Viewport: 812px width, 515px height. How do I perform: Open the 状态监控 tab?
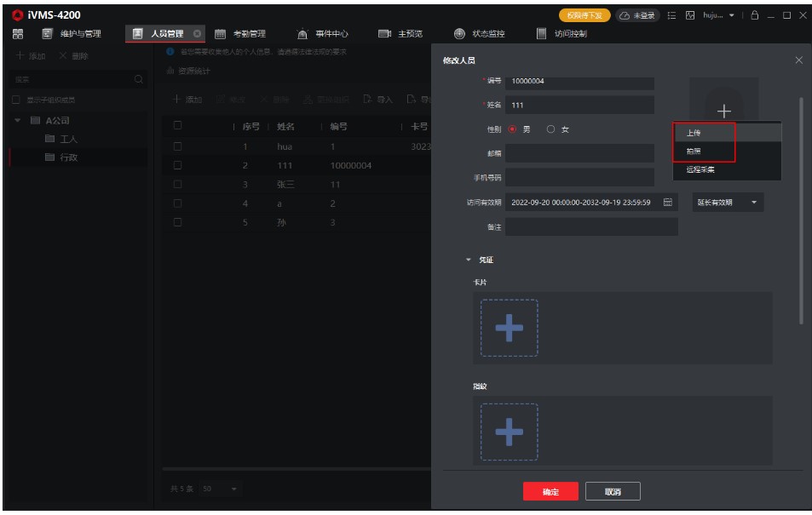[x=480, y=34]
